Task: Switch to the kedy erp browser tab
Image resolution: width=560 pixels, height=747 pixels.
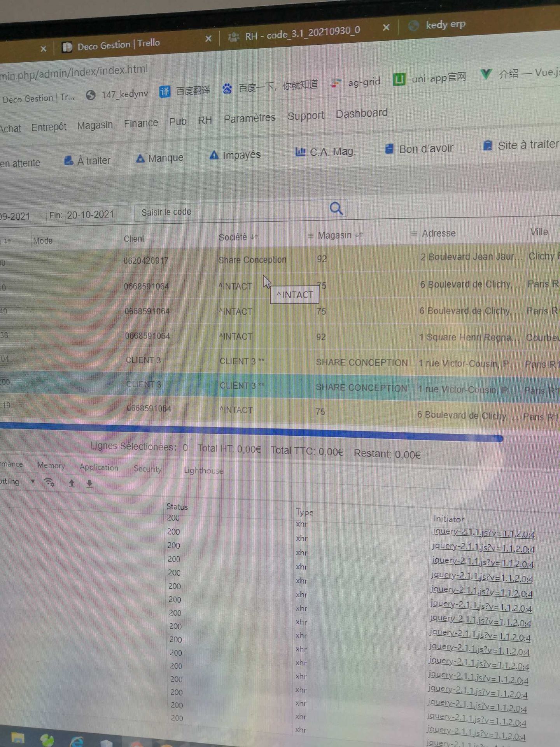Action: point(445,25)
